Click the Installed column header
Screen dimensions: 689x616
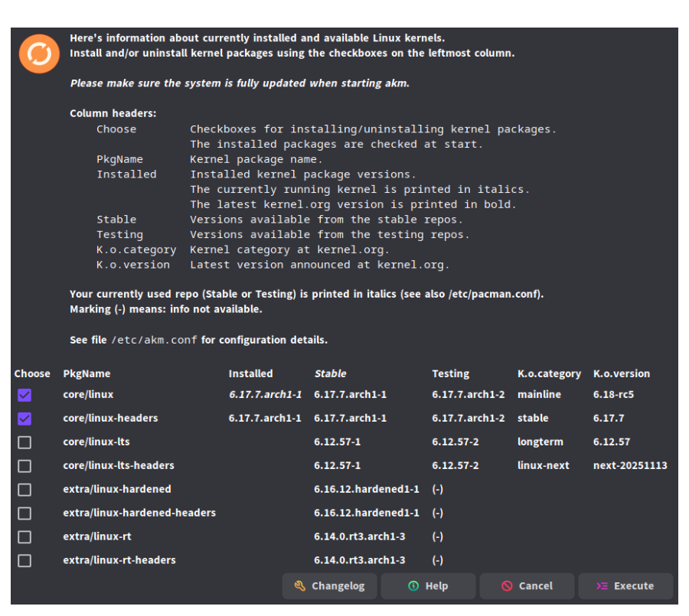tap(250, 374)
